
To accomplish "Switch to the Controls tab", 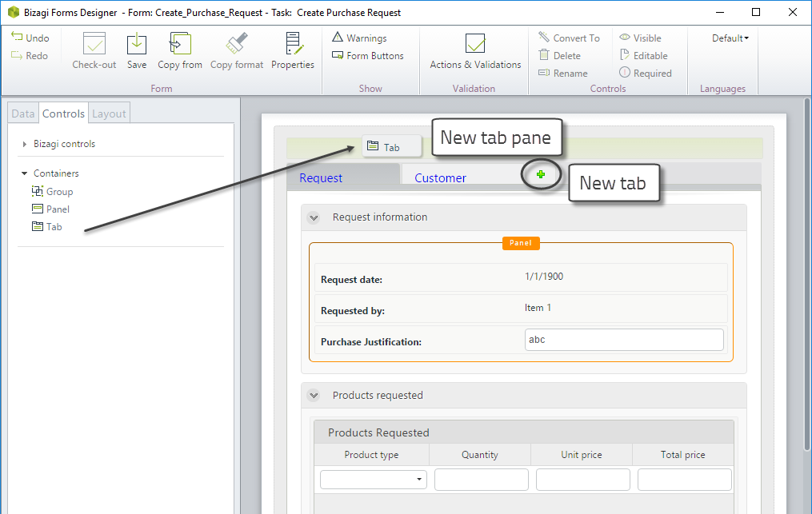I will [x=63, y=114].
